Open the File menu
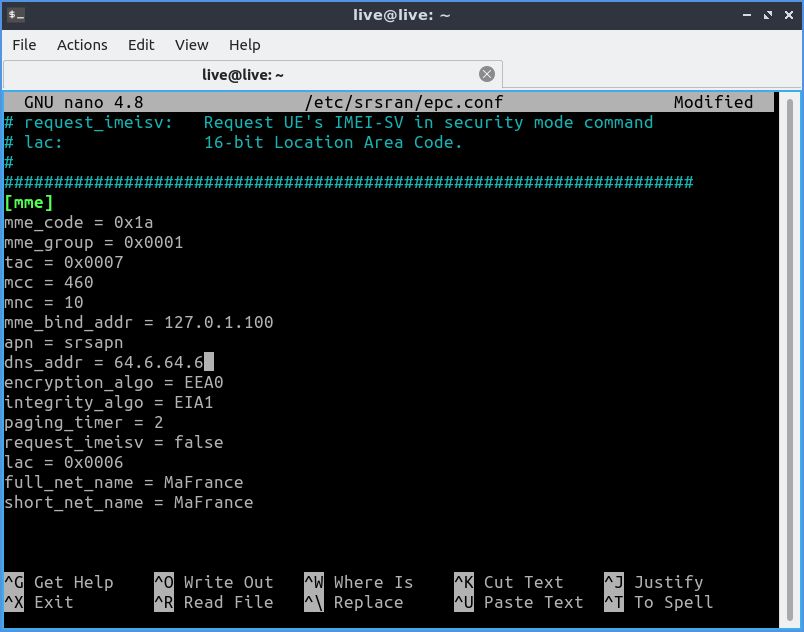 24,45
